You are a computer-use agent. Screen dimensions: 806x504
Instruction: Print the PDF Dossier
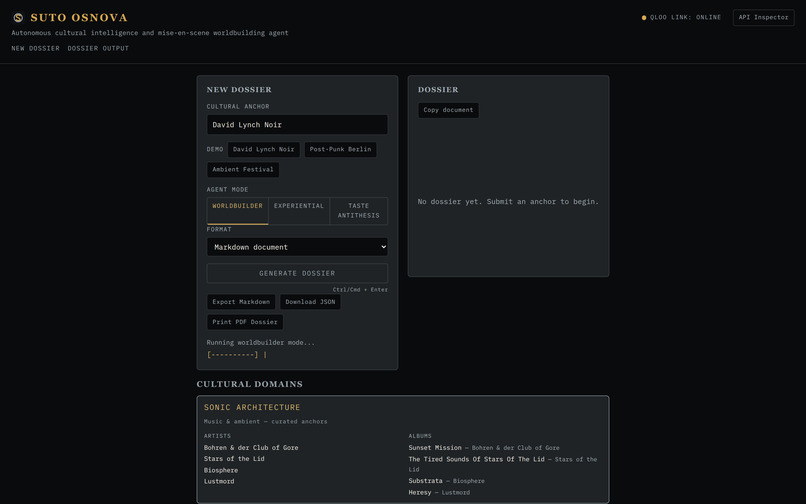pos(245,322)
